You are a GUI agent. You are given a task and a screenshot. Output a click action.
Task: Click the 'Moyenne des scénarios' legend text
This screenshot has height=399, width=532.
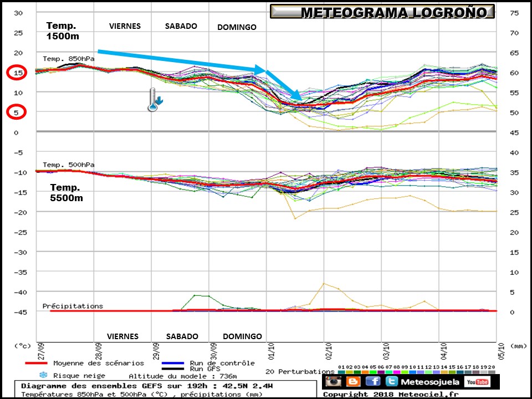[x=99, y=363]
